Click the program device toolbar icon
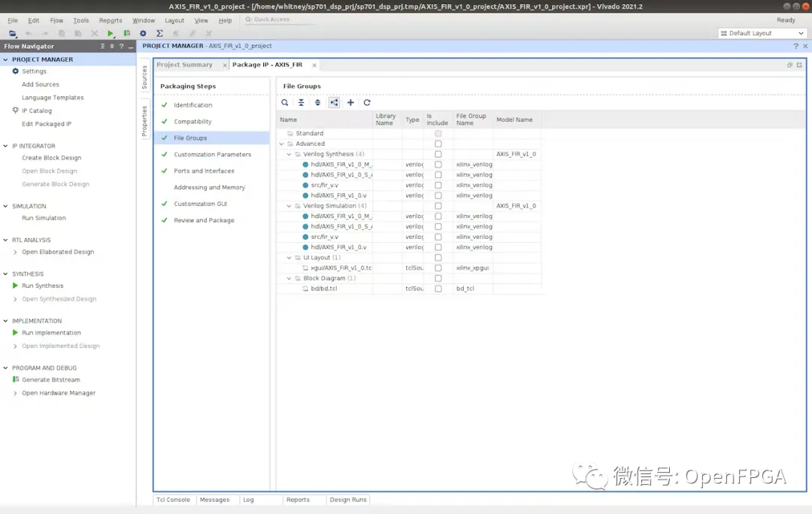The image size is (812, 514). (127, 33)
